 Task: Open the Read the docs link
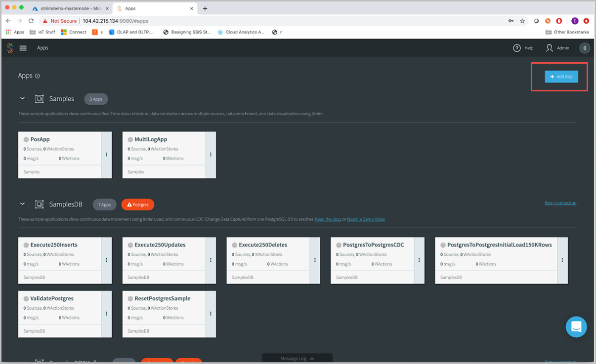coord(328,219)
